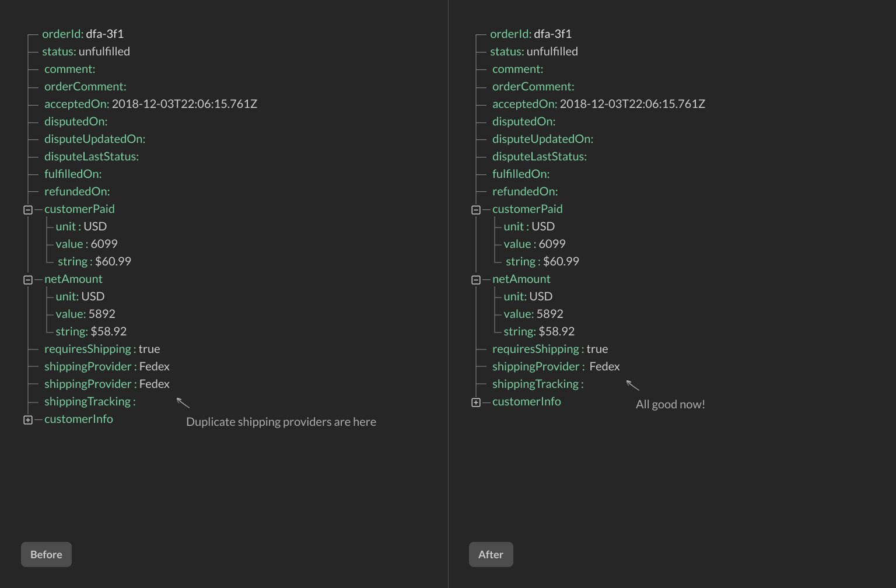
Task: Click the After button
Action: click(x=491, y=554)
